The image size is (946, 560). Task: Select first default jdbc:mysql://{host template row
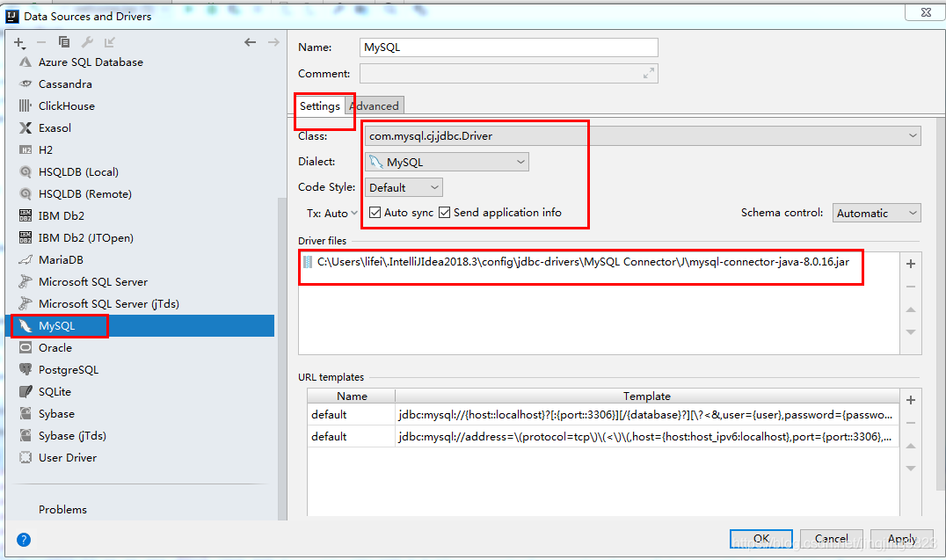pos(603,415)
